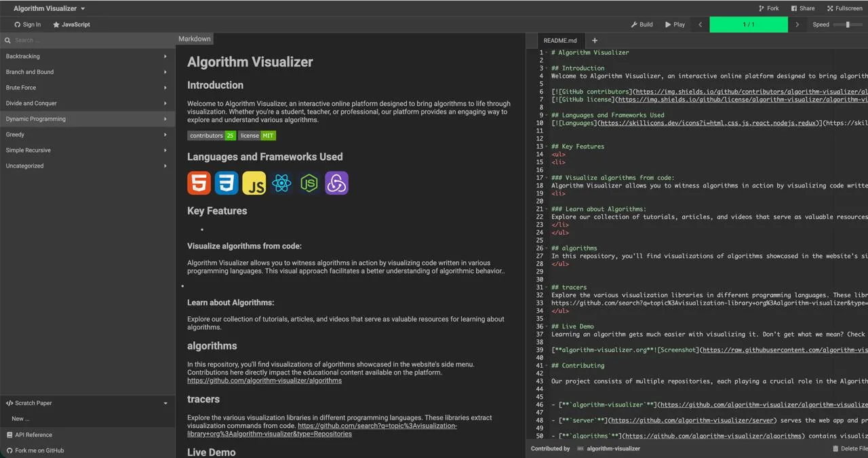Create a New ... scratch paper
This screenshot has width=868, height=458.
pos(87,419)
